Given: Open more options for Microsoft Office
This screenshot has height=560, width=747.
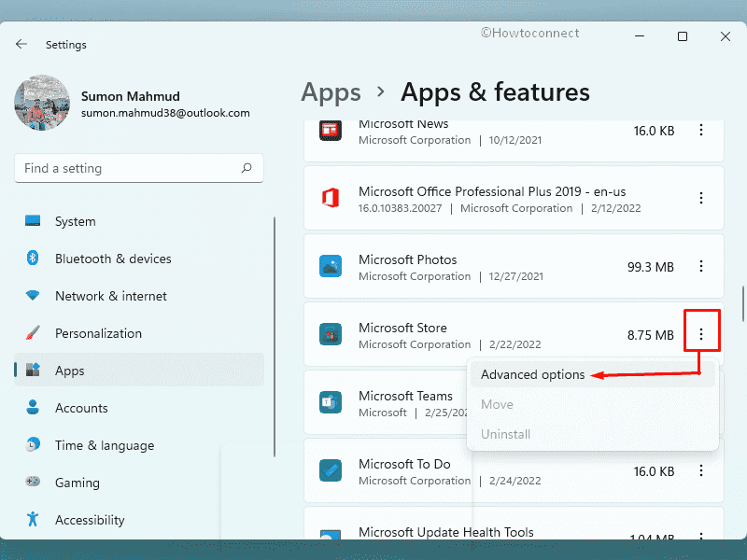Looking at the screenshot, I should pos(701,198).
